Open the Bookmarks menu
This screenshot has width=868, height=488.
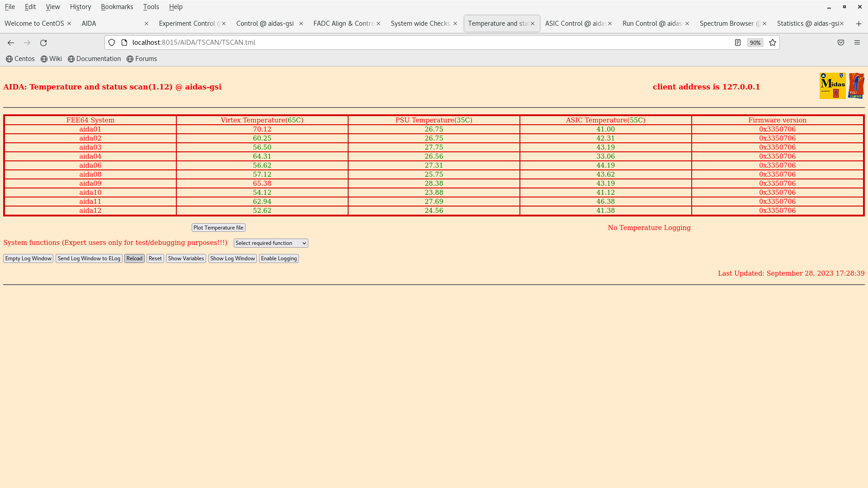click(117, 7)
